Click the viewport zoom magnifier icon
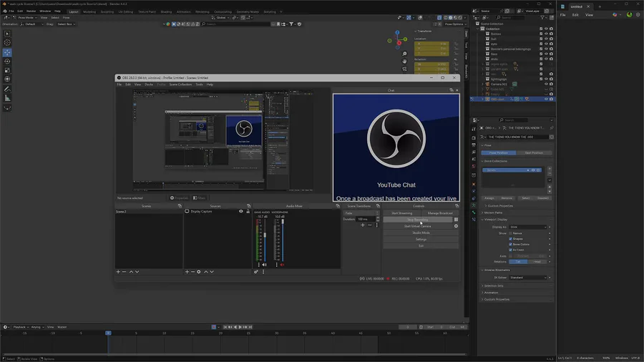 coord(404,54)
